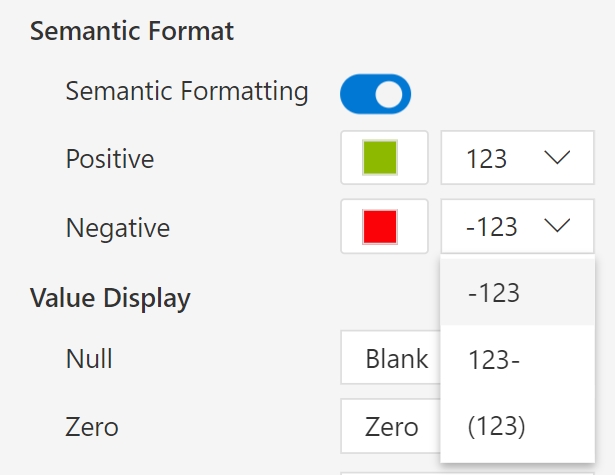Click the Zero row label
This screenshot has width=615, height=475.
92,427
